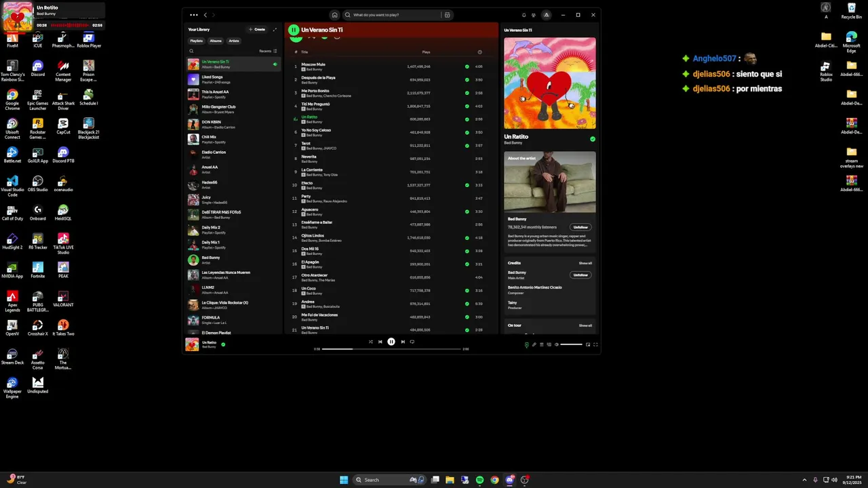Screen dimensions: 868x488
Task: Open Browse icon inside search bar
Action: [x=447, y=15]
